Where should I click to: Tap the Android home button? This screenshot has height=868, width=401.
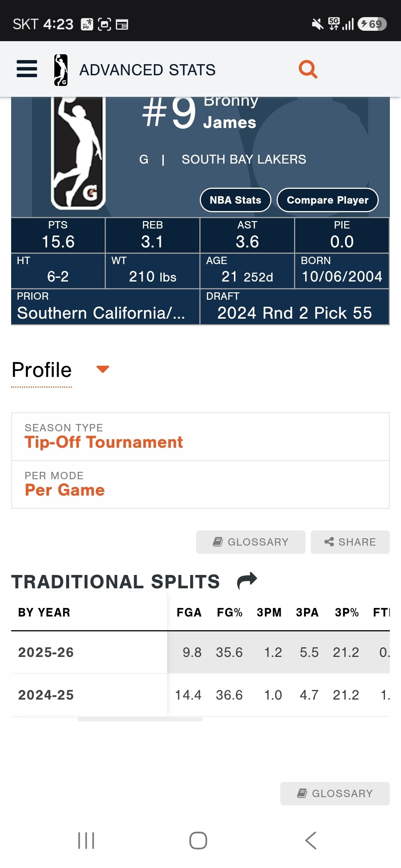click(x=198, y=840)
